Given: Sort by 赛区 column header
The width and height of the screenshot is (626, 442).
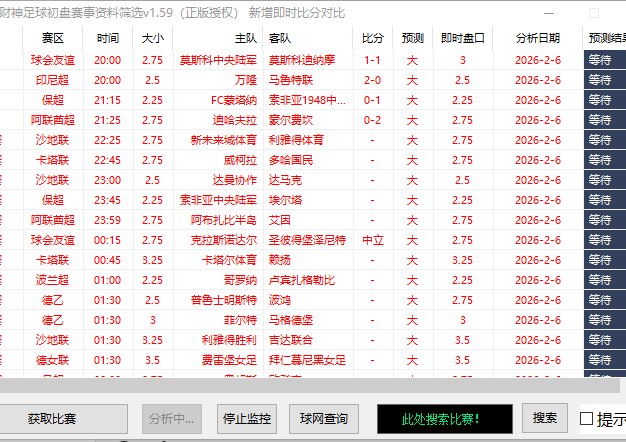Looking at the screenshot, I should point(52,38).
